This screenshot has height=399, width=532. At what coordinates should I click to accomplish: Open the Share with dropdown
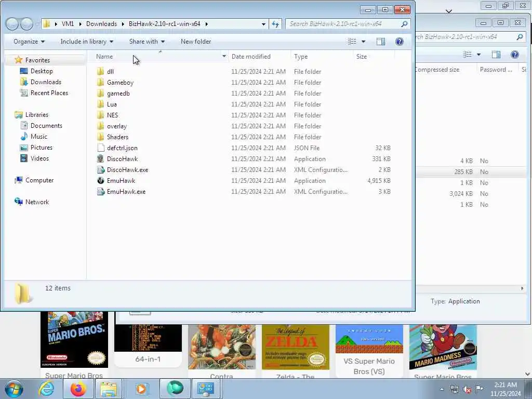(x=147, y=42)
